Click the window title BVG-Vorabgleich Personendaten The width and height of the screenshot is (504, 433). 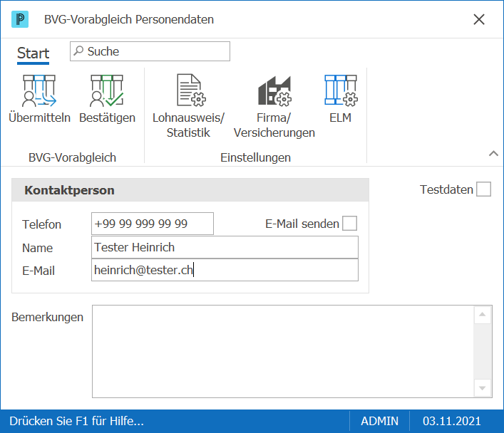129,19
